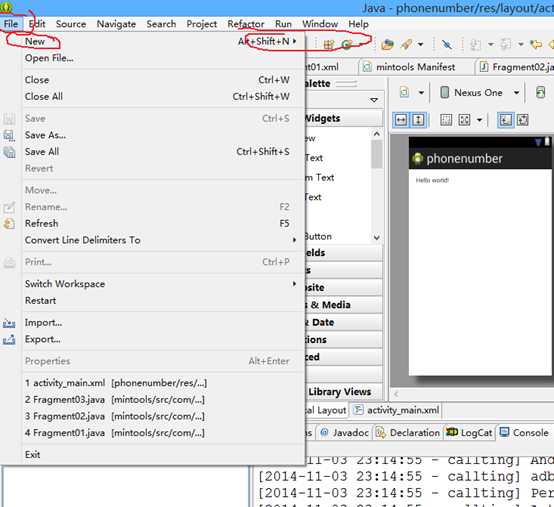Click the Open Type toolbar icon
This screenshot has height=507, width=554.
point(387,45)
